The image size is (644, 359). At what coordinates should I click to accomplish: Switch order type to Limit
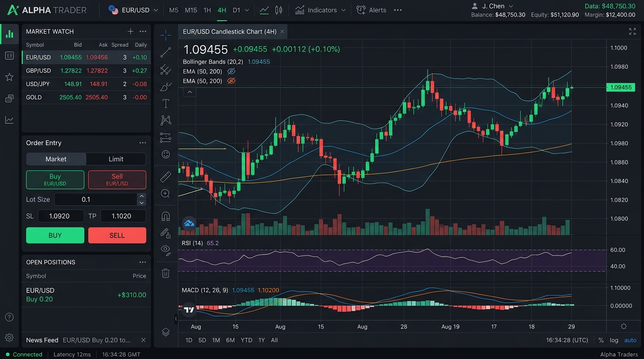click(116, 159)
